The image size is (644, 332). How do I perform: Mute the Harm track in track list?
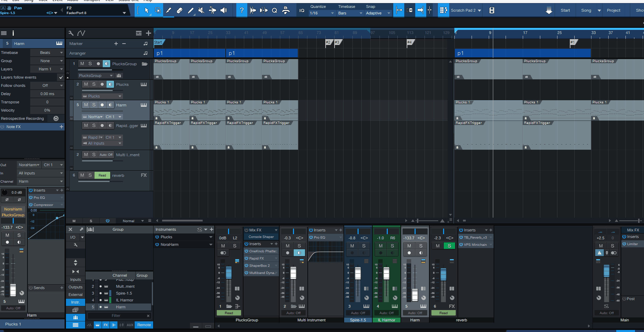[x=86, y=105]
